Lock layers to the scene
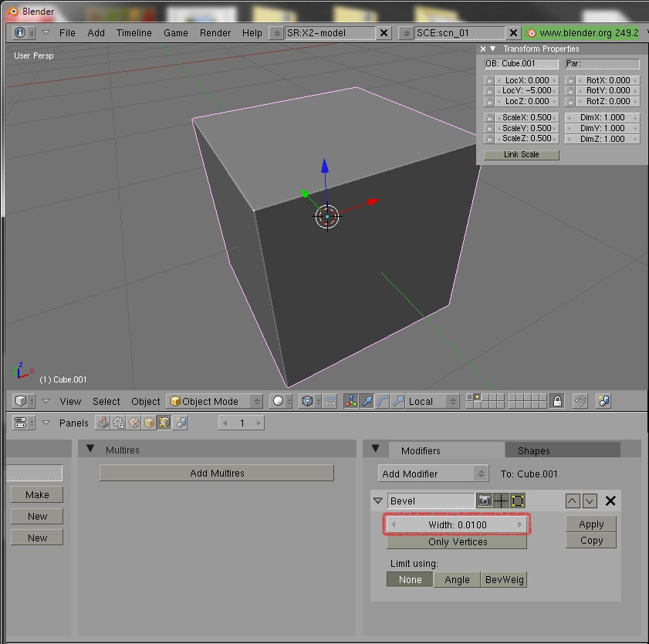The width and height of the screenshot is (649, 644). [557, 401]
